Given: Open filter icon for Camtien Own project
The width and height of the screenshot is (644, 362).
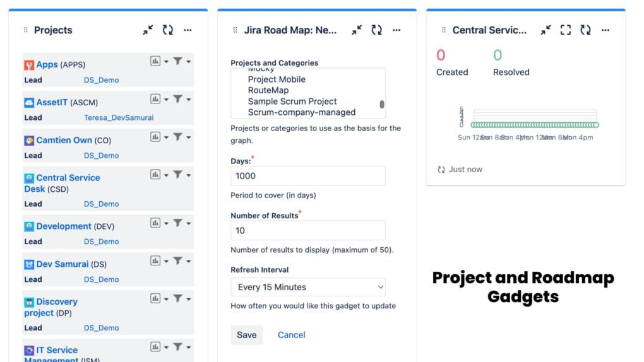Looking at the screenshot, I should (177, 137).
